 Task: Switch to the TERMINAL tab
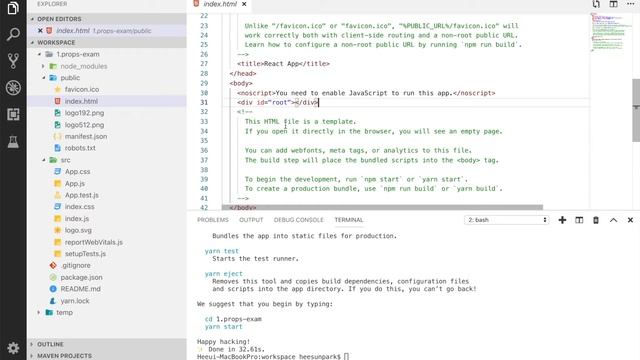coord(349,220)
